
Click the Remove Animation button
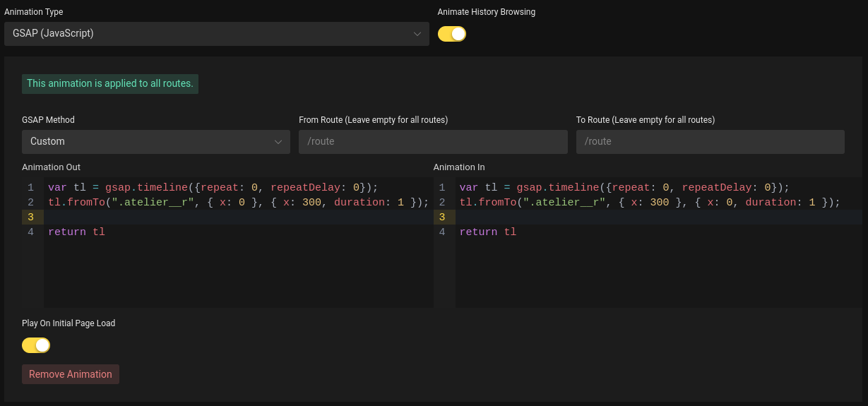coord(71,374)
